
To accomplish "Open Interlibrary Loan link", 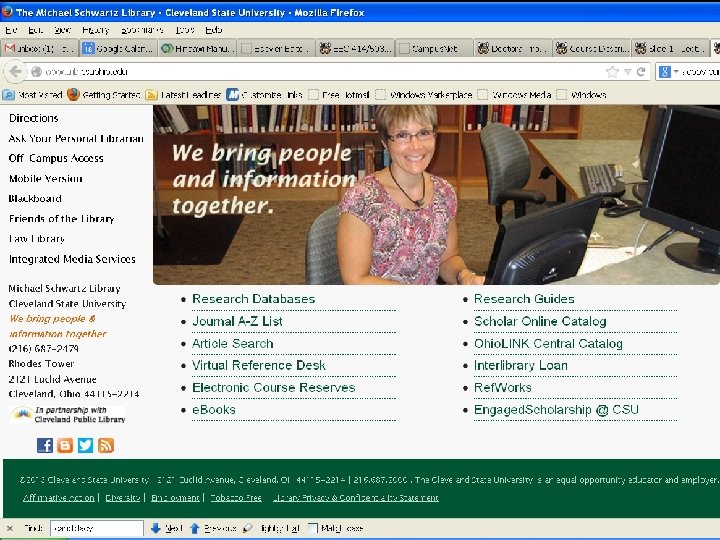I will pyautogui.click(x=521, y=366).
